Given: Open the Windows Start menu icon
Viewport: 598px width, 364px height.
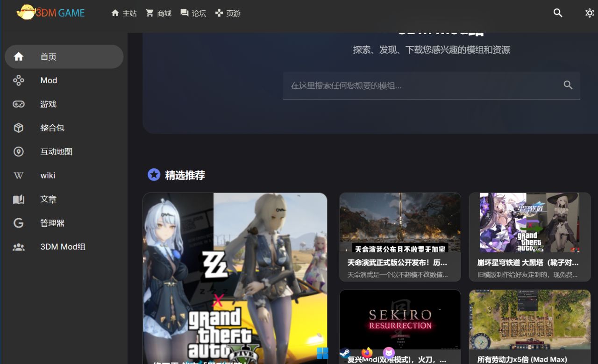Looking at the screenshot, I should pos(322,353).
